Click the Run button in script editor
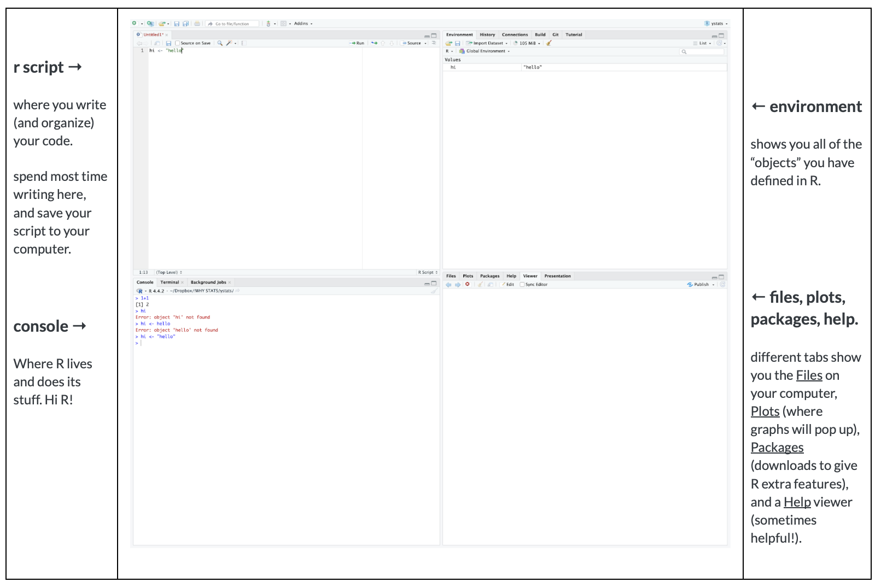Image resolution: width=875 pixels, height=588 pixels. (x=357, y=43)
